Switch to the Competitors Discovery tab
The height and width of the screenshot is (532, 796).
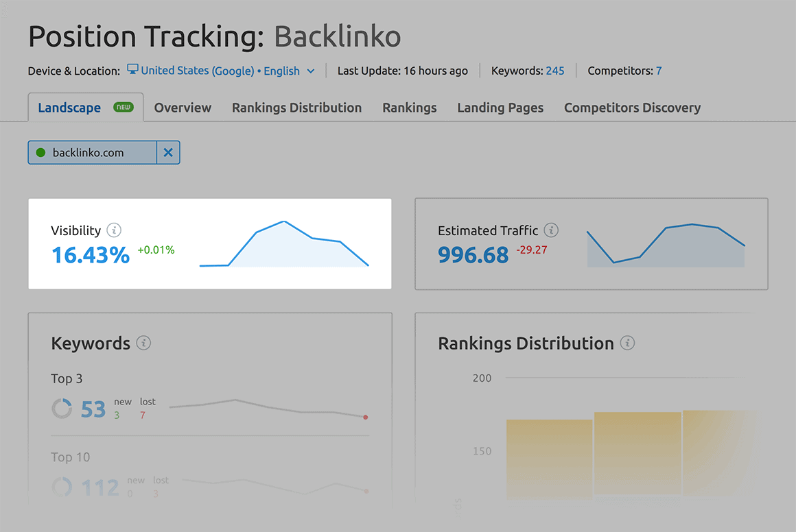tap(633, 108)
